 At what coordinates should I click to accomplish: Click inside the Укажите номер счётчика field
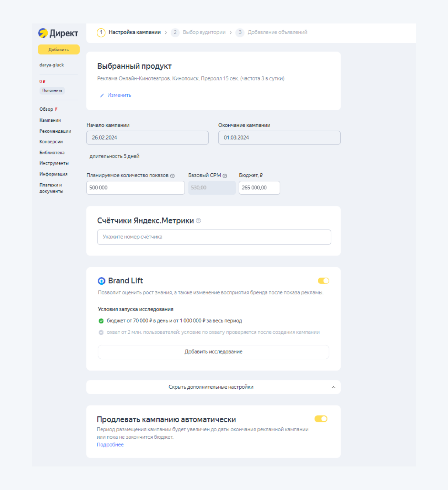pyautogui.click(x=213, y=237)
